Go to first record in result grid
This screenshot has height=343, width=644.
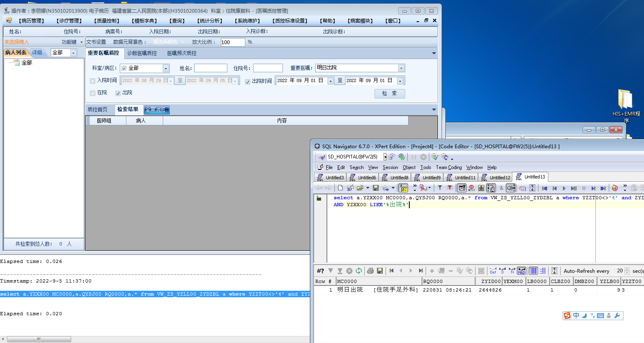pos(391,271)
